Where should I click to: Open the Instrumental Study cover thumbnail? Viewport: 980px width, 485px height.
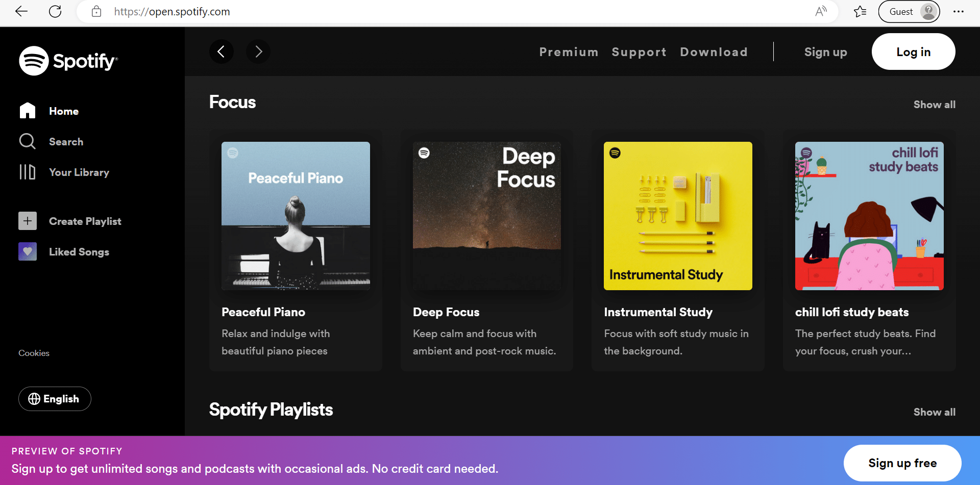678,216
